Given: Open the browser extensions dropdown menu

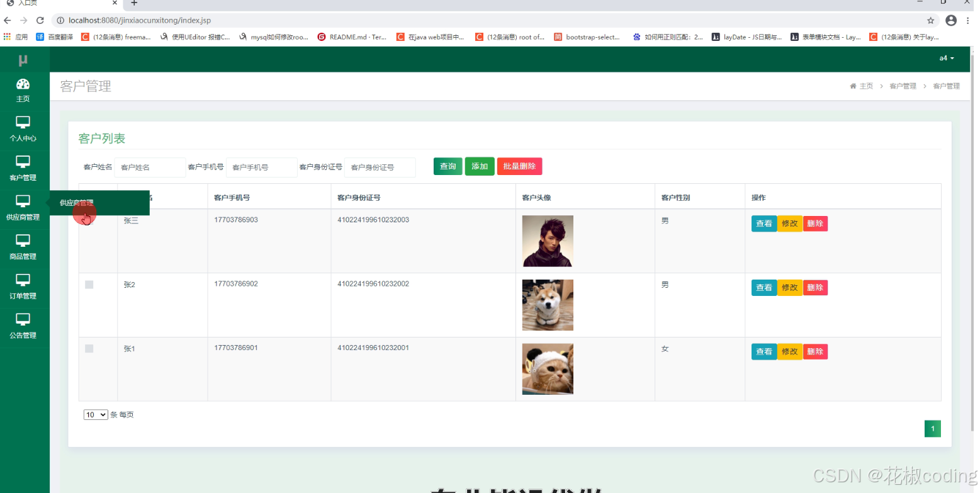Looking at the screenshot, I should click(x=968, y=20).
